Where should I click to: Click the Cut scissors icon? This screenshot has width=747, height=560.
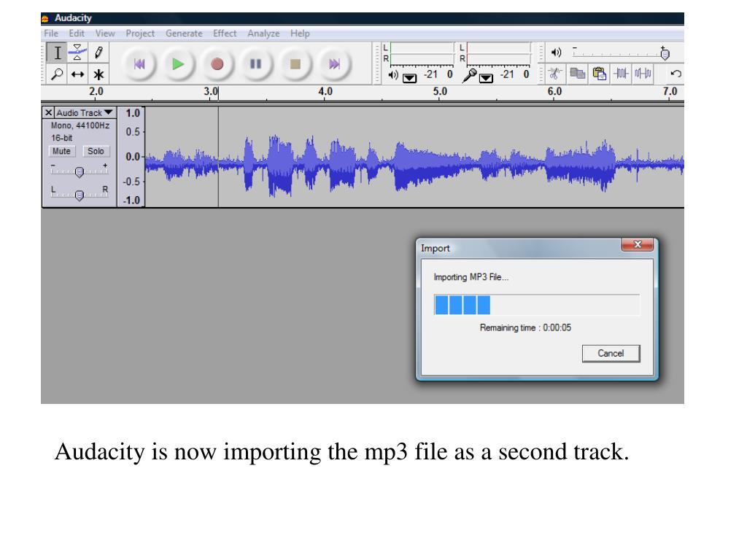pyautogui.click(x=554, y=74)
